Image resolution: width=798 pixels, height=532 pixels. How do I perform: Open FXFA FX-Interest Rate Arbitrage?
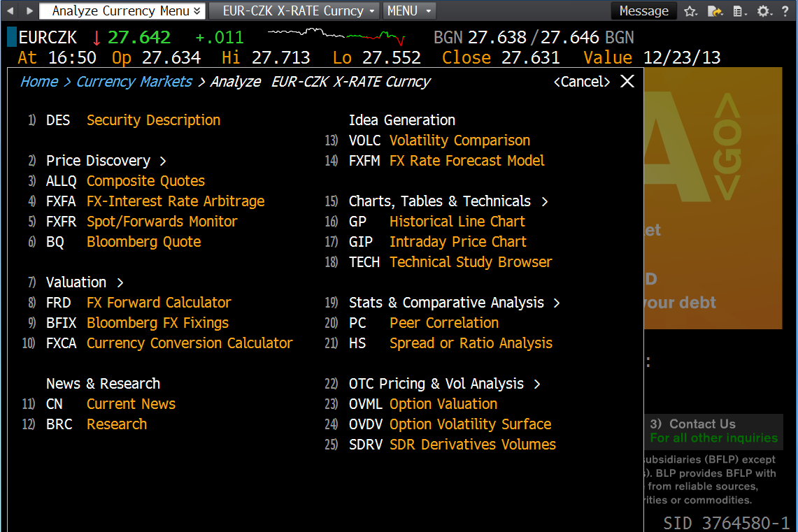[147, 201]
